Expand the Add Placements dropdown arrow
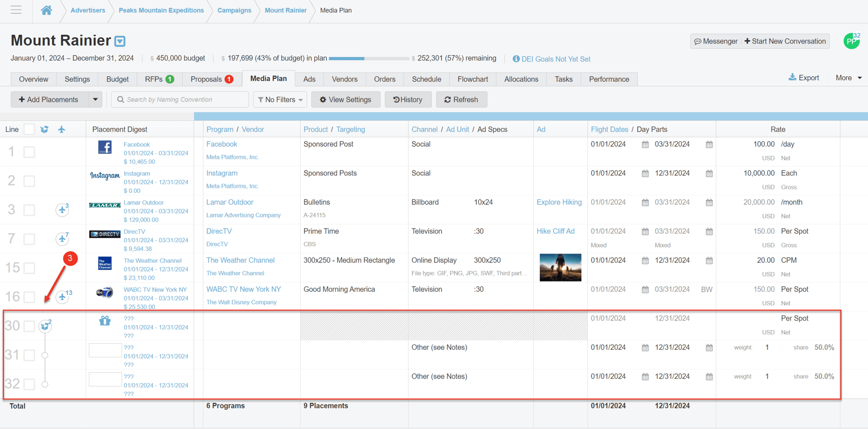 click(95, 99)
